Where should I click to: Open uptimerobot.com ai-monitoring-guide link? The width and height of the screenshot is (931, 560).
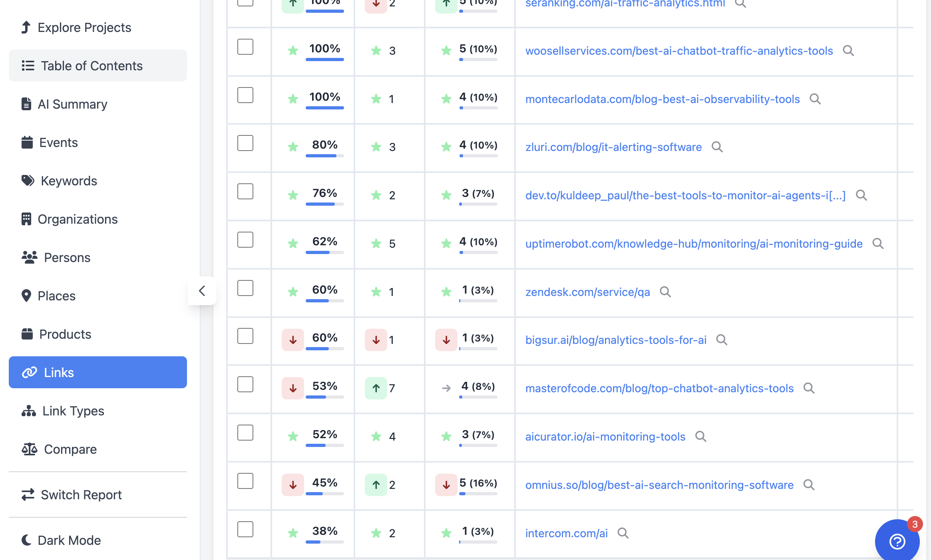(x=693, y=244)
